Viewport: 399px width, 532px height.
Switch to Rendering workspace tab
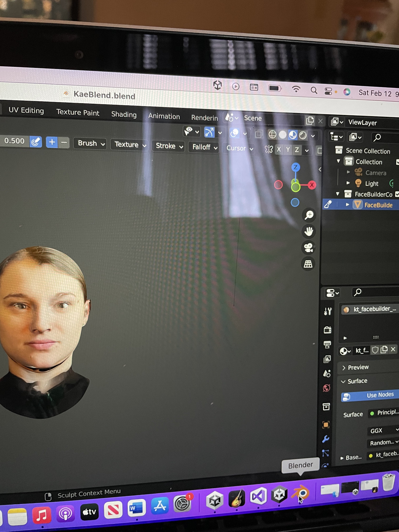[204, 118]
